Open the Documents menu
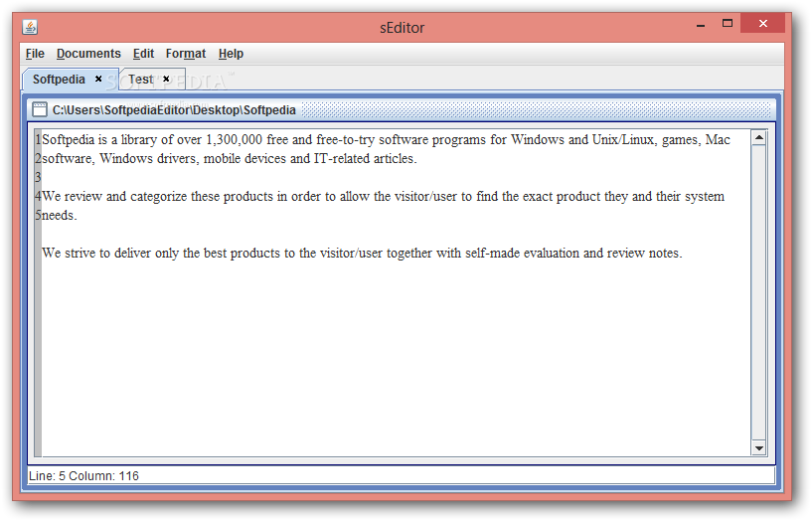 (x=88, y=54)
